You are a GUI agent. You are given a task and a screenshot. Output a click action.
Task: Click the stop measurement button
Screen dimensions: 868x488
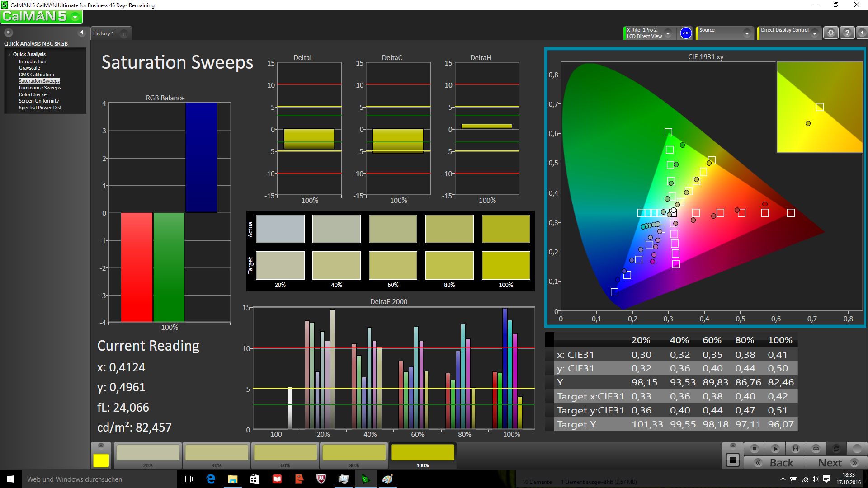point(754,449)
